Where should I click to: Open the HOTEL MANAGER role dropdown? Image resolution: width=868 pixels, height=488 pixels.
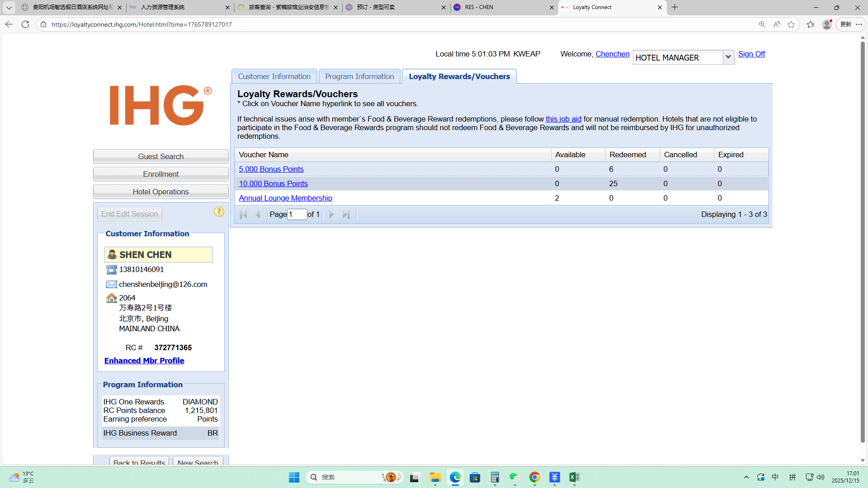728,57
